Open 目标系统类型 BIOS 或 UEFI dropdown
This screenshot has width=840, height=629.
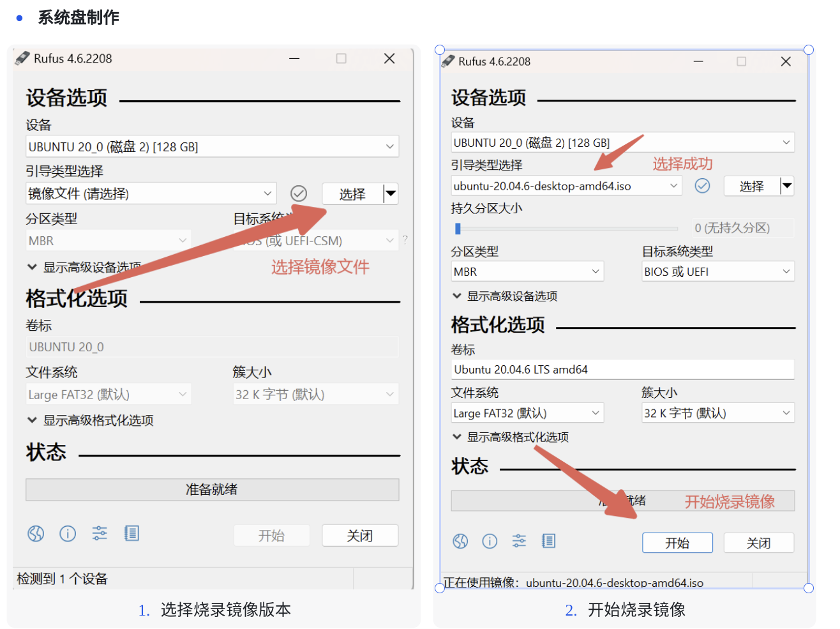[718, 271]
